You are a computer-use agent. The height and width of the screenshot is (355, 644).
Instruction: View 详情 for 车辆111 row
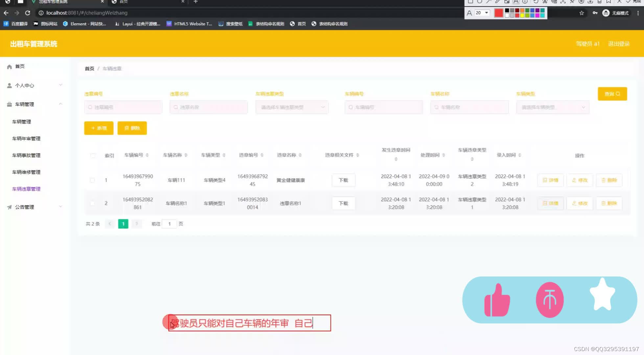pos(550,180)
